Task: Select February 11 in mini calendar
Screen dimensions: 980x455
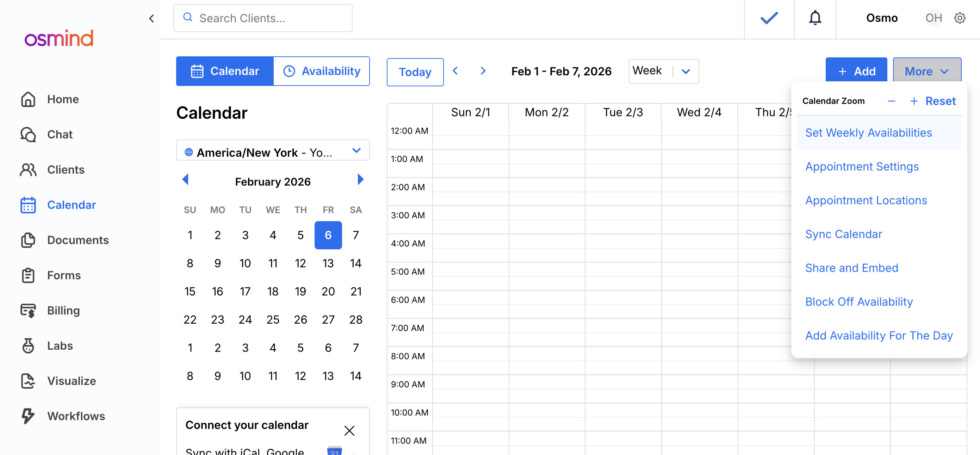Action: coord(273,263)
